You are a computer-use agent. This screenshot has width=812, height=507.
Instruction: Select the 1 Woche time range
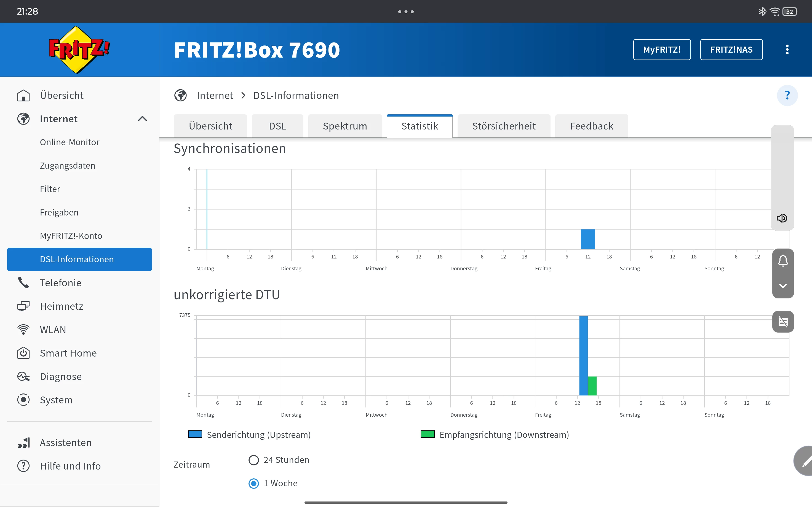point(254,484)
